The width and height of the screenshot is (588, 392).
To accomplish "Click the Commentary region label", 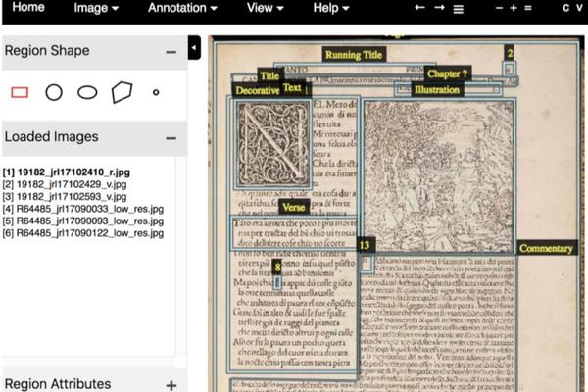I will click(546, 248).
